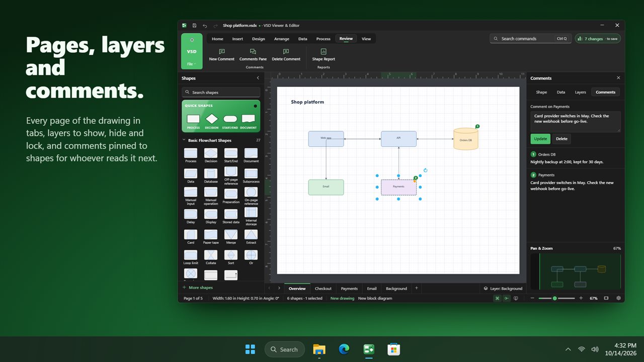Add a new page with plus tab
The width and height of the screenshot is (644, 362).
(416, 288)
